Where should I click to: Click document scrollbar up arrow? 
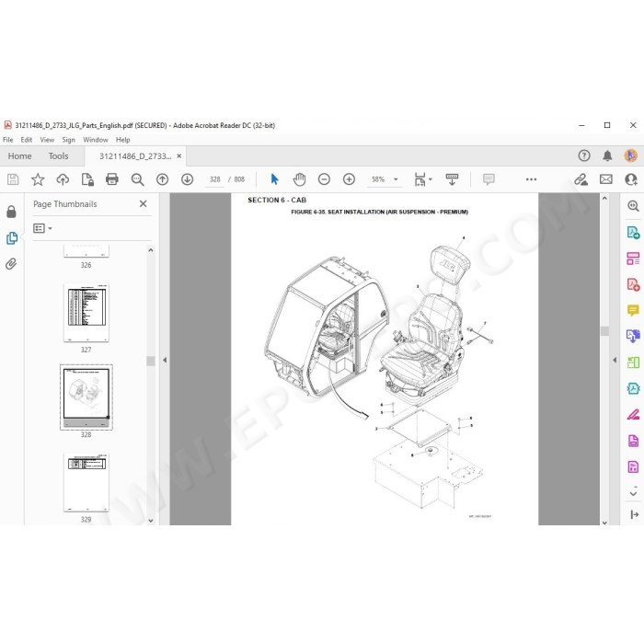(604, 199)
